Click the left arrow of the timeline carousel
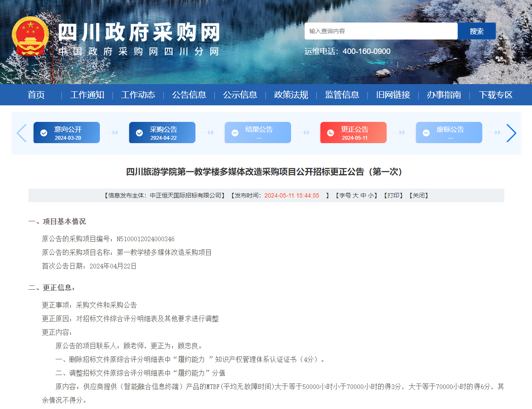Viewport: 532px width, 409px height. pyautogui.click(x=21, y=133)
